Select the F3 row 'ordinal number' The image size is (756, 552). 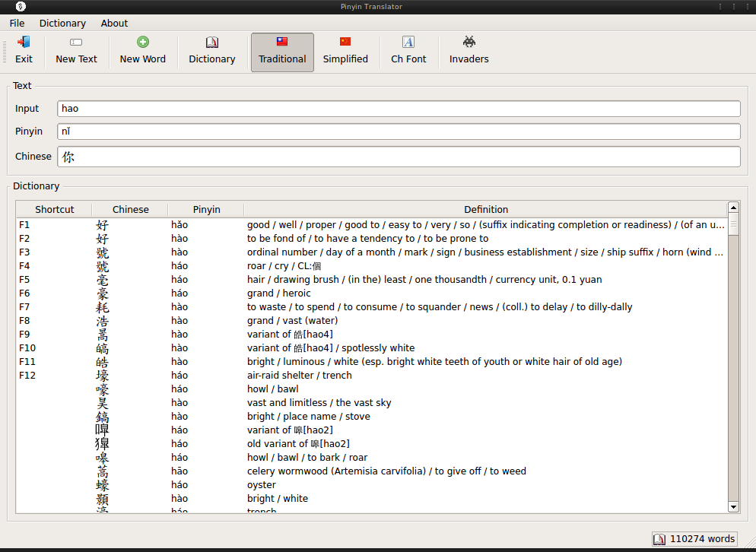(372, 252)
